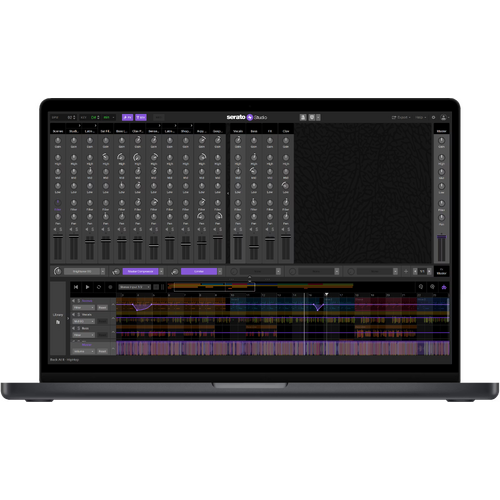Add a new master FX slot with plus
Image resolution: width=500 pixels, height=500 pixels.
406,271
